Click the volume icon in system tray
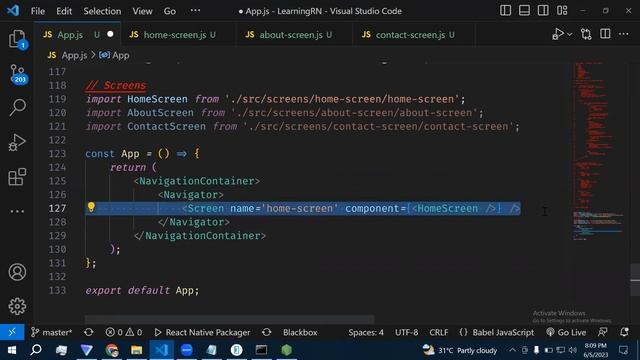 (x=573, y=350)
